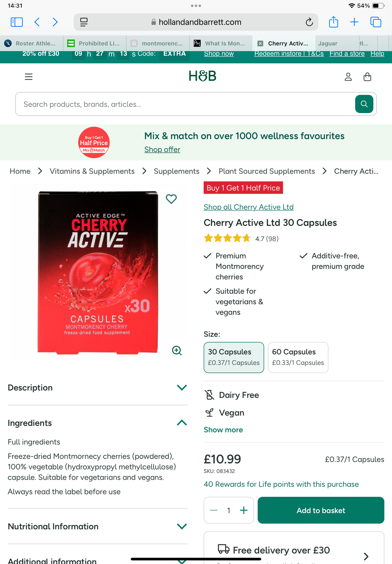Viewport: 392px width, 564px height.
Task: Add product to favourites with heart icon
Action: [x=171, y=199]
